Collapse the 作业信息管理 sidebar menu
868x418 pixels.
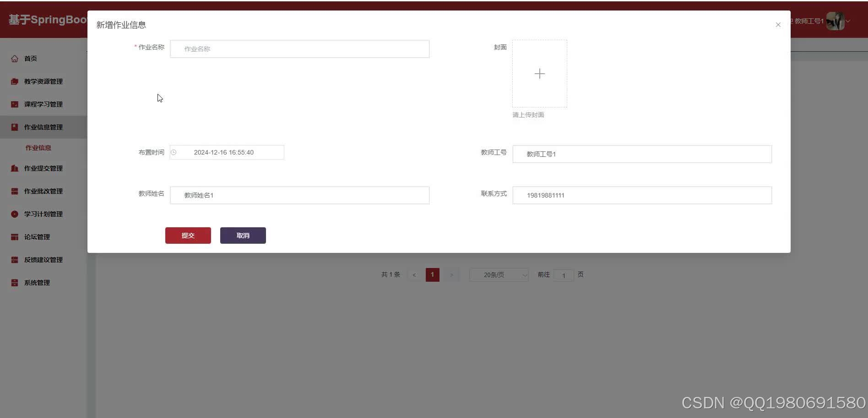click(43, 127)
